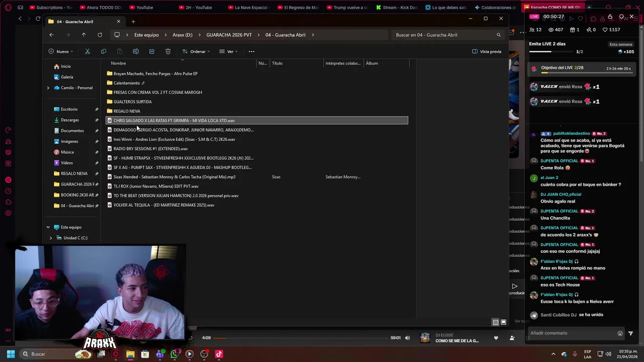The height and width of the screenshot is (362, 644).
Task: Click the lock icon on LIVE panel
Action: tap(610, 17)
